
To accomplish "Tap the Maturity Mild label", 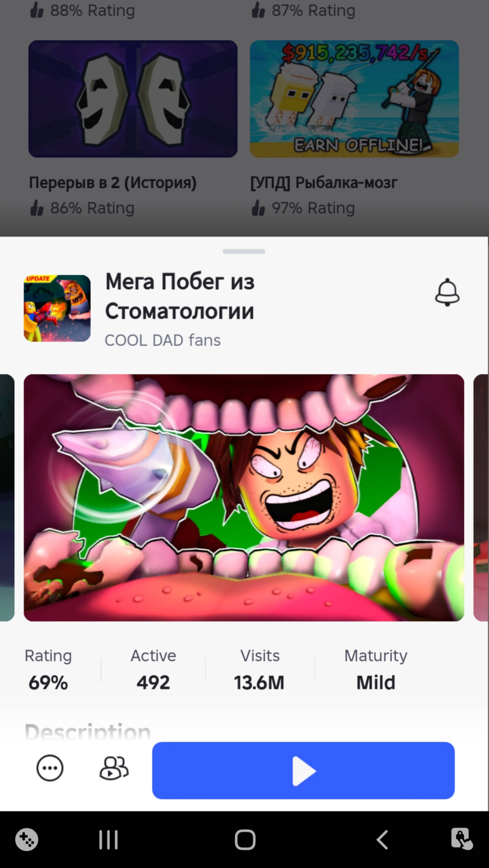I will pos(375,682).
